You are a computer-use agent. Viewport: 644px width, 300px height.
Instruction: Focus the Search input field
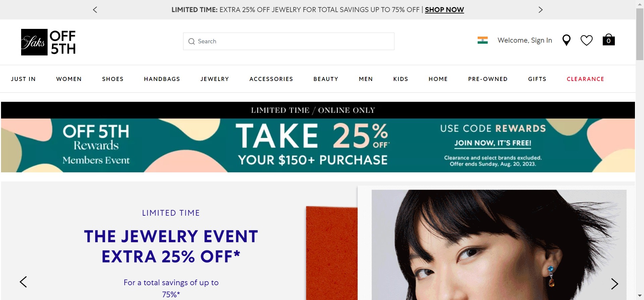pyautogui.click(x=288, y=41)
